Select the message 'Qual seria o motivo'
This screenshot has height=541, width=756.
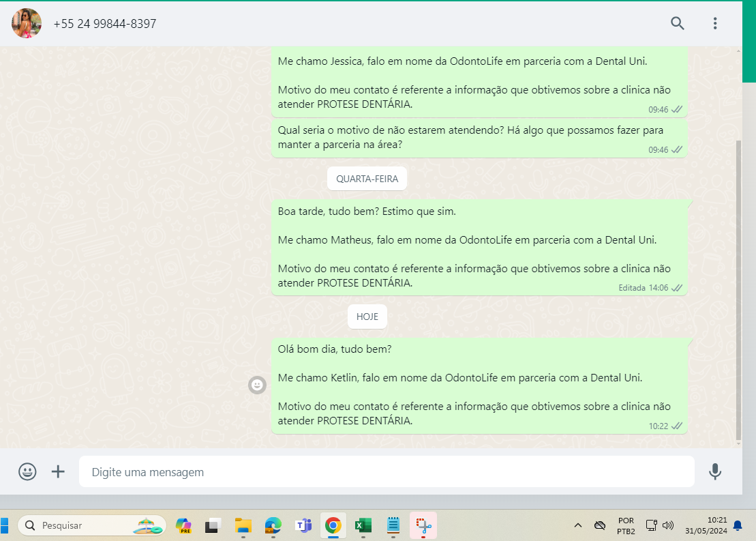coord(479,138)
